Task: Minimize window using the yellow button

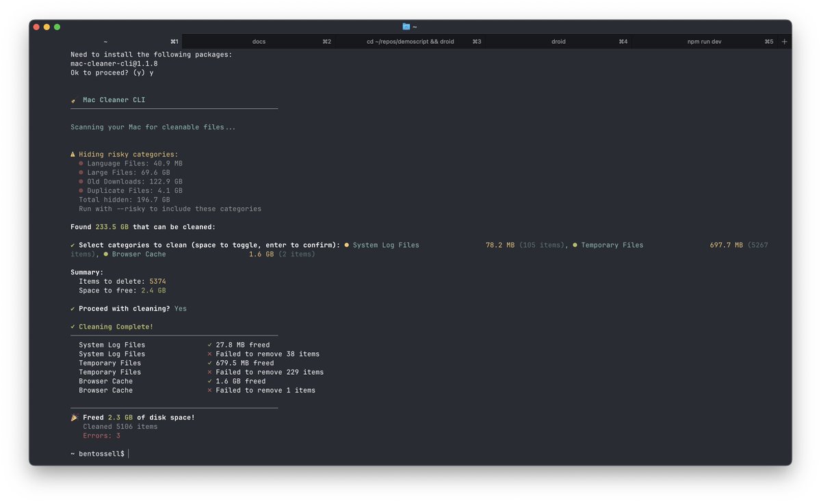Action: coord(47,27)
